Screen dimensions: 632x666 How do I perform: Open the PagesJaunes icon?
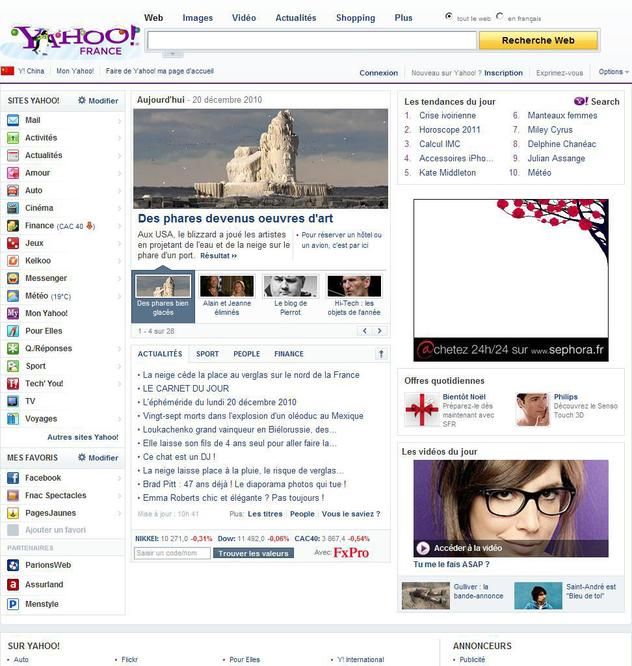(x=13, y=513)
